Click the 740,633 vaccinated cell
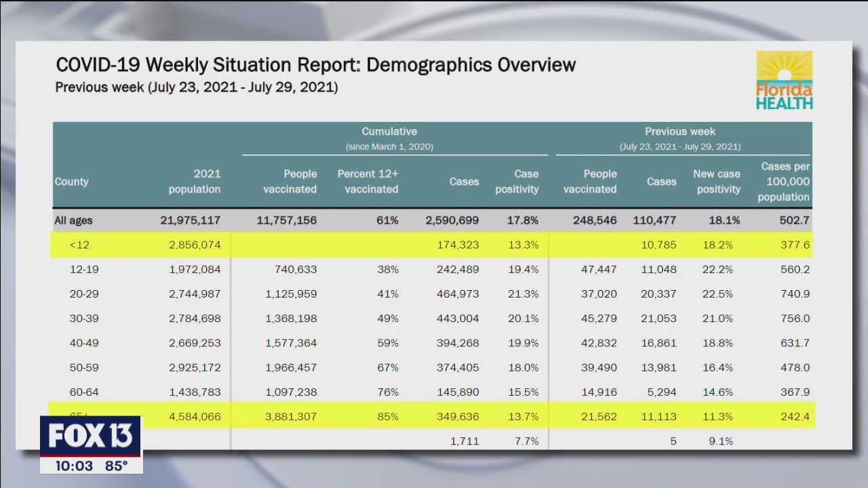 (296, 269)
